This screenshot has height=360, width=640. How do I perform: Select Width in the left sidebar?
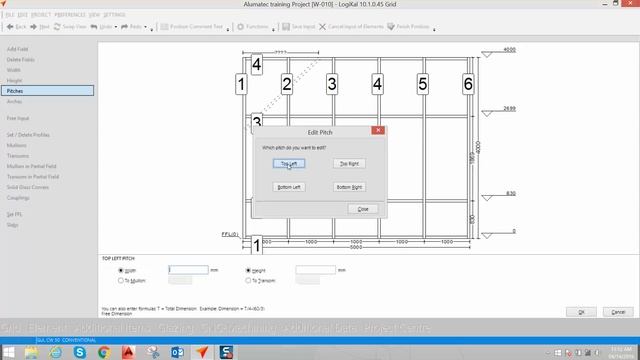(x=13, y=70)
